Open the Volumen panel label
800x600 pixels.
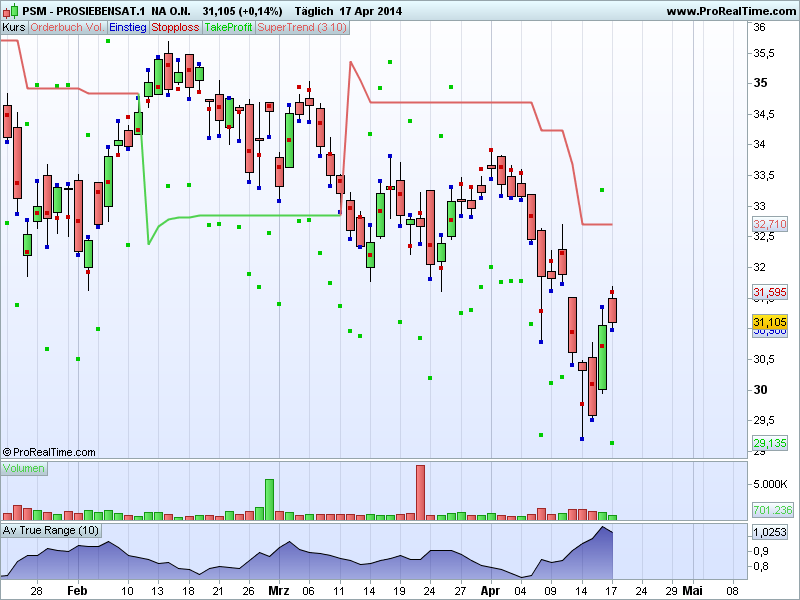pyautogui.click(x=24, y=468)
